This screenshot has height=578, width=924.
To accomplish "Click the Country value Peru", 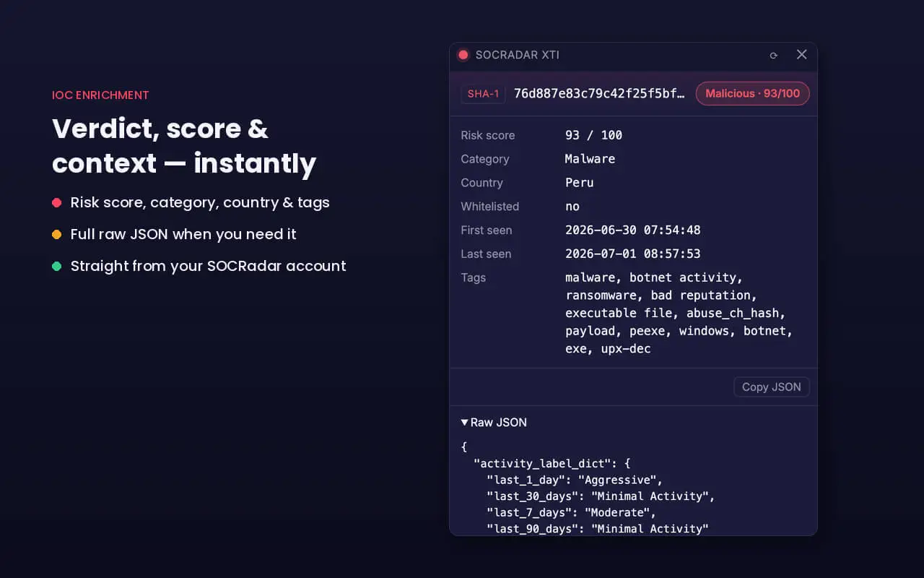I will [x=580, y=183].
